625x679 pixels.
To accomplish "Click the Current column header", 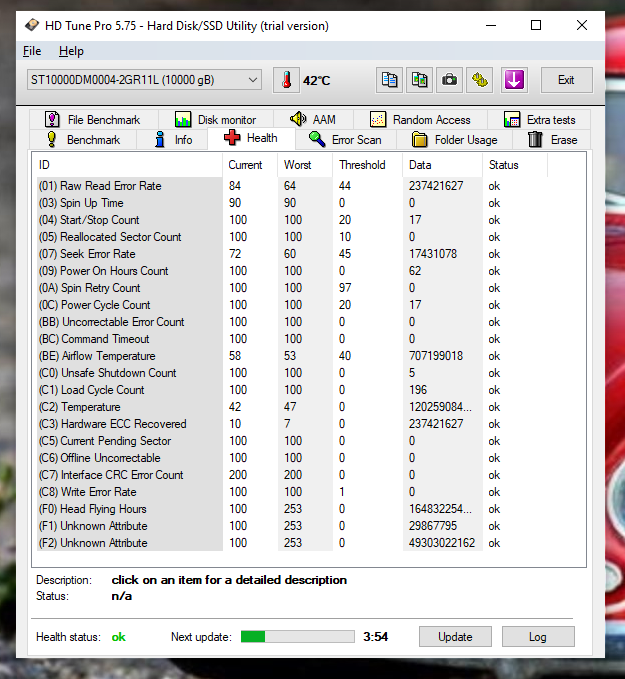I will pyautogui.click(x=250, y=165).
